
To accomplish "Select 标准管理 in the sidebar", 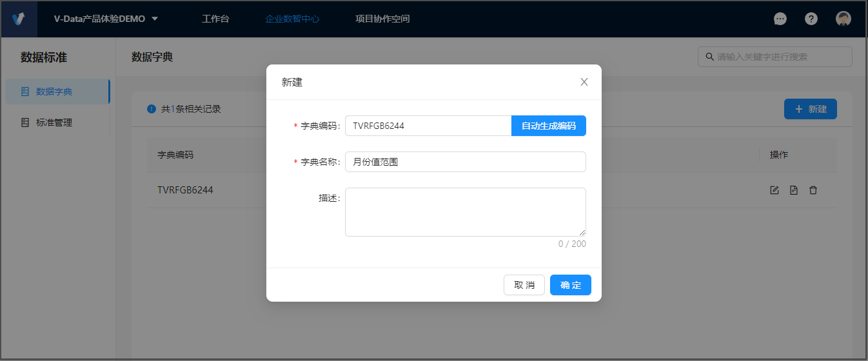I will coord(54,122).
